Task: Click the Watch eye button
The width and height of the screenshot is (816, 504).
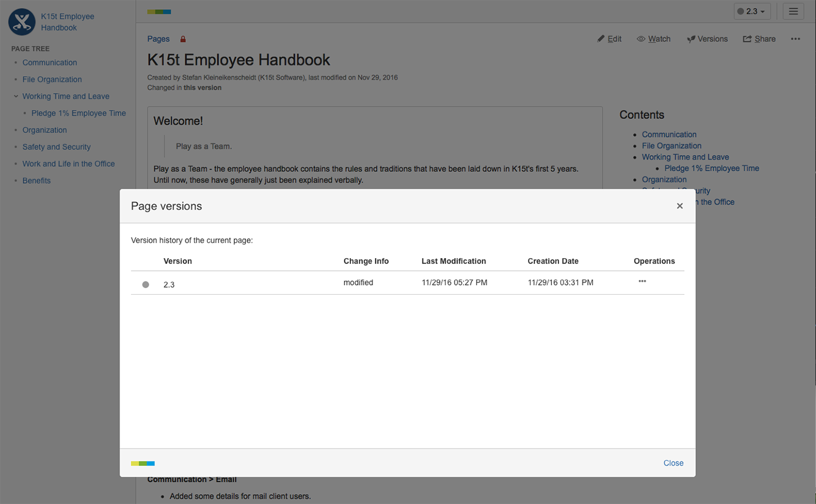Action: (653, 39)
